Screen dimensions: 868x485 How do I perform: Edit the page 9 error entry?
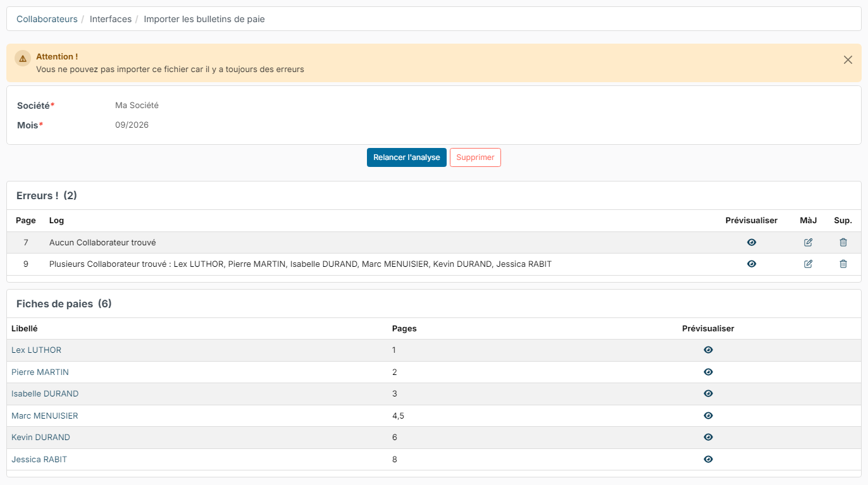click(808, 264)
